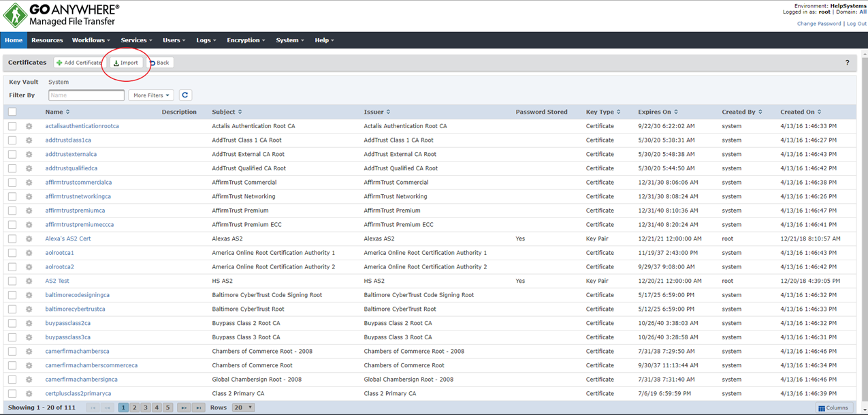Open gear menu for baltimorecybertrustca row
The width and height of the screenshot is (868, 415).
coord(29,309)
